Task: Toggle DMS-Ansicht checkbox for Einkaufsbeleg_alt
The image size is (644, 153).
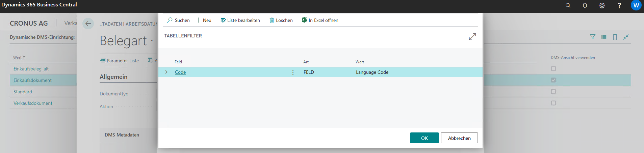Action: [x=553, y=69]
